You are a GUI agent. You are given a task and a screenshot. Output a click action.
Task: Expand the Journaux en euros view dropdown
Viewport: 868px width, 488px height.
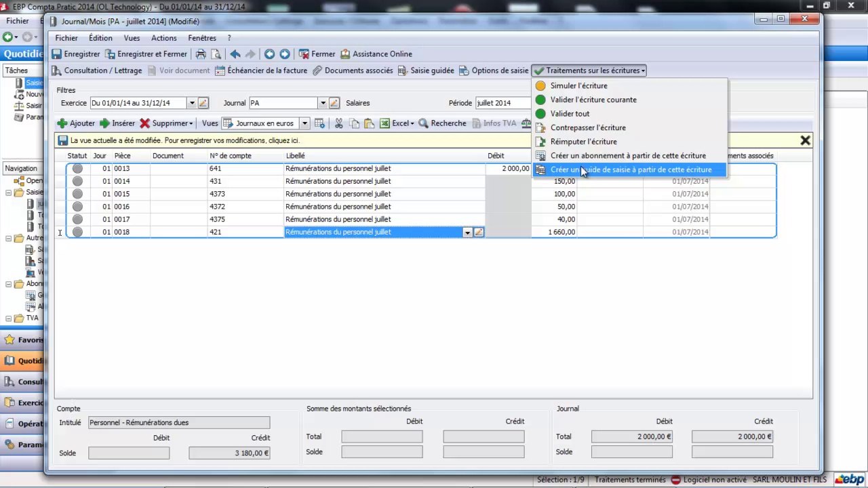pyautogui.click(x=304, y=123)
